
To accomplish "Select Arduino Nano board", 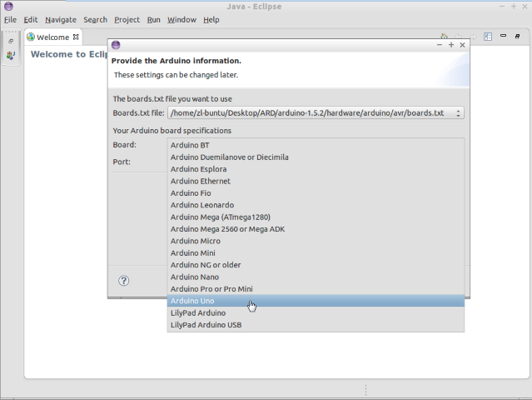I will coord(316,277).
